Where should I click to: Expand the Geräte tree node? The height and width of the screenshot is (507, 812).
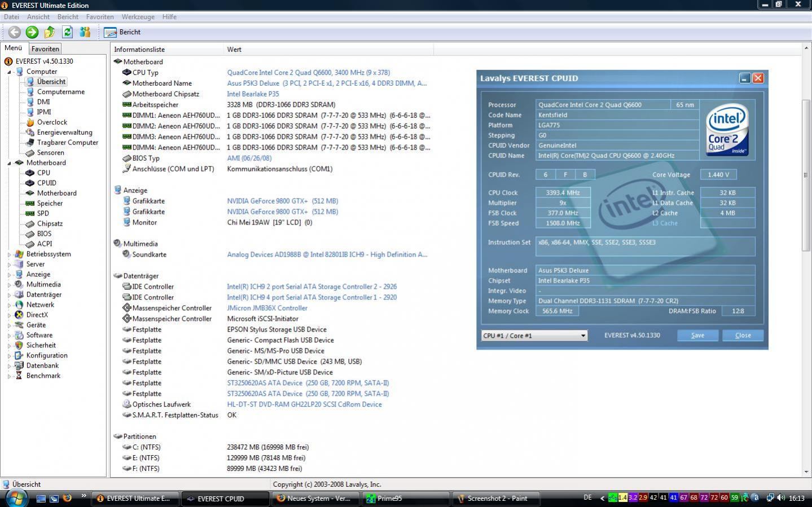[10, 326]
